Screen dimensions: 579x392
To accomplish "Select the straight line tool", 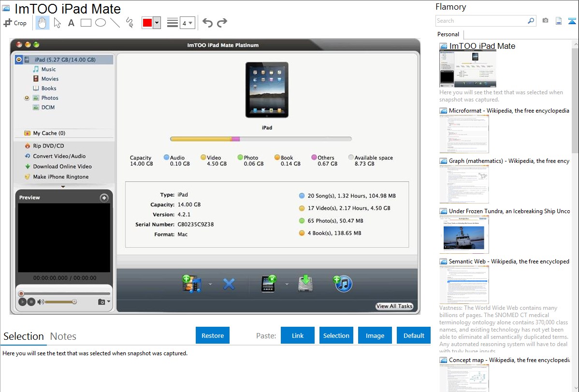I will point(115,23).
